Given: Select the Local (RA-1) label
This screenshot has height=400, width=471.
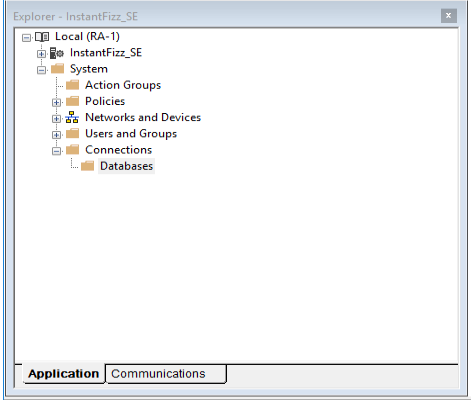Looking at the screenshot, I should click(87, 36).
